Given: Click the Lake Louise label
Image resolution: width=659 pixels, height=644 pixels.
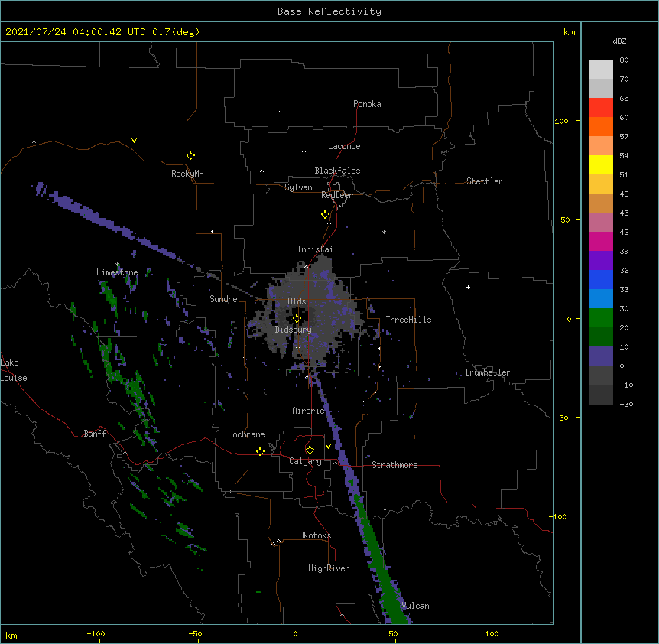Looking at the screenshot, I should pos(14,370).
